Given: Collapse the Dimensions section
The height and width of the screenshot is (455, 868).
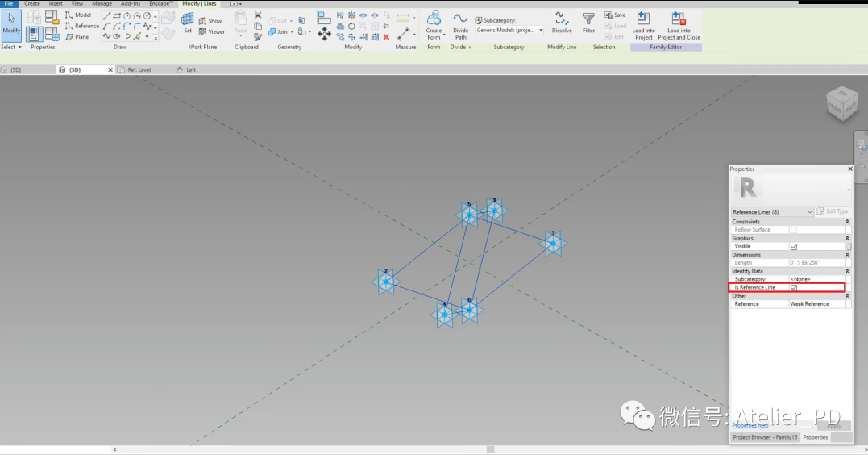Looking at the screenshot, I should coord(847,255).
